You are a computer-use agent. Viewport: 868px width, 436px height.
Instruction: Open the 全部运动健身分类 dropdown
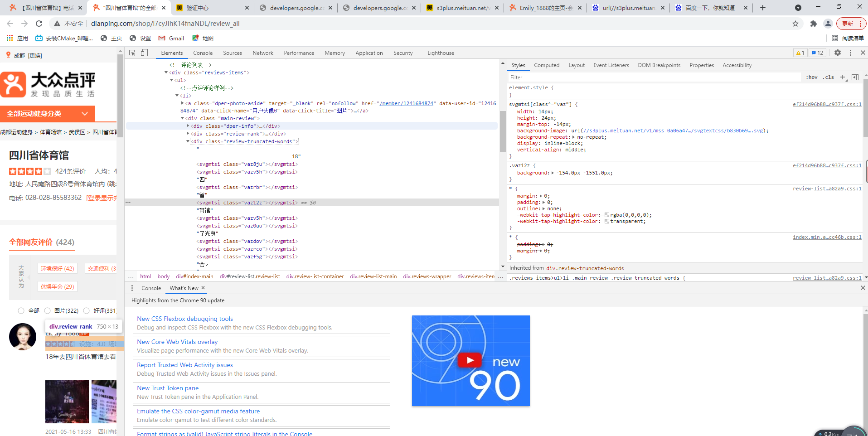47,113
